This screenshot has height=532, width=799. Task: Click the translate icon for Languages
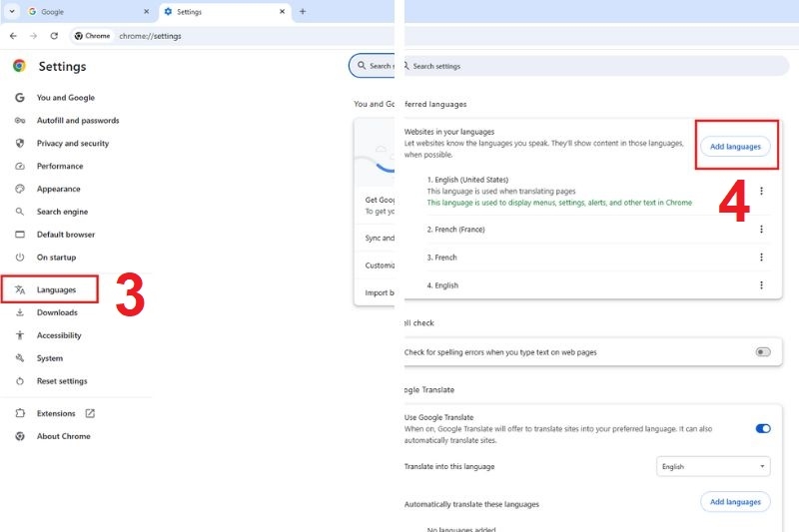[x=20, y=289]
